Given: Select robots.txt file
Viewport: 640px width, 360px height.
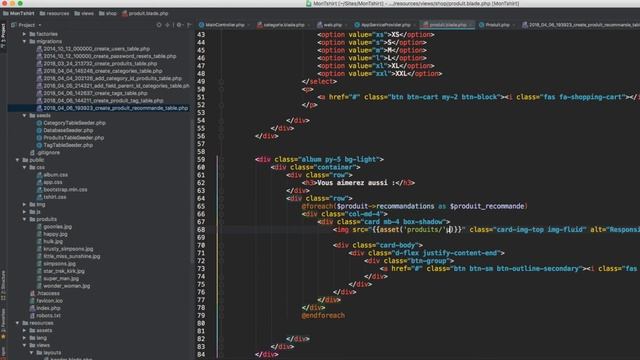Looking at the screenshot, I should 45,316.
